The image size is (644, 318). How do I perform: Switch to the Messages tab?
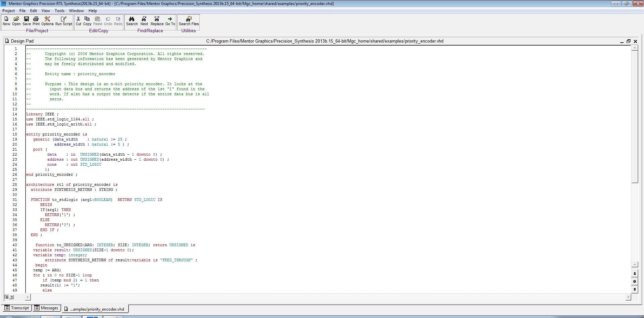[47, 308]
